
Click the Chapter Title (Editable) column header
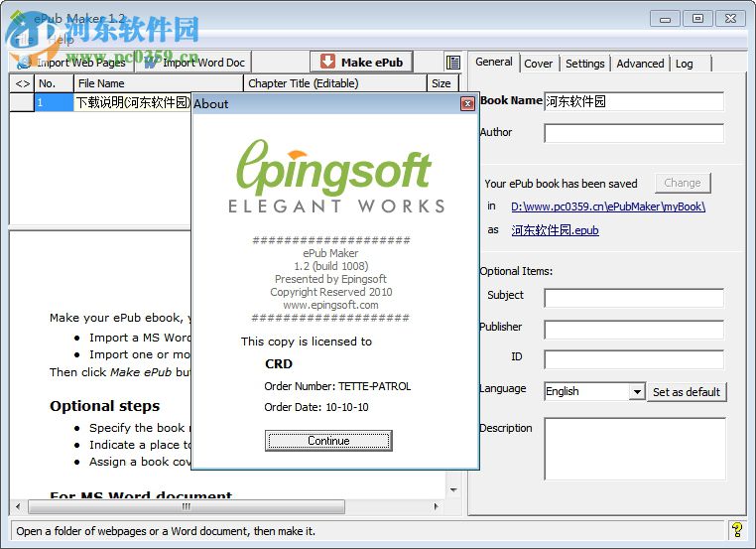[x=335, y=83]
